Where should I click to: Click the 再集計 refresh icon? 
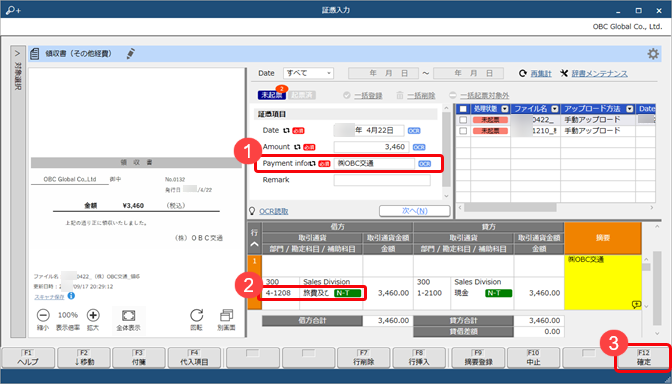522,73
